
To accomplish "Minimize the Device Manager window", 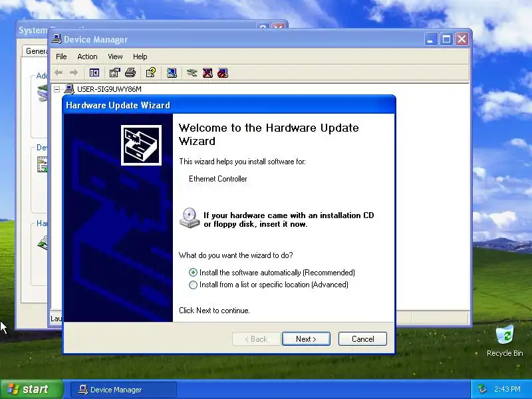I will tap(430, 39).
